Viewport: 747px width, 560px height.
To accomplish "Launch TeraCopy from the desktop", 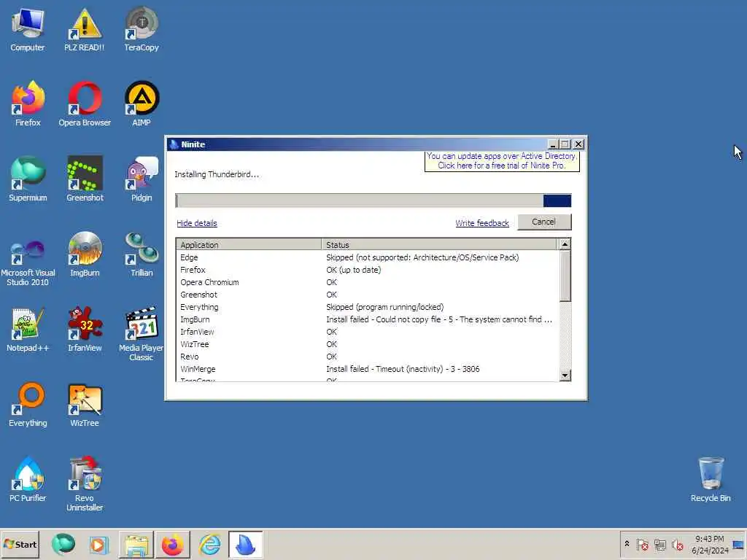I will [x=142, y=29].
